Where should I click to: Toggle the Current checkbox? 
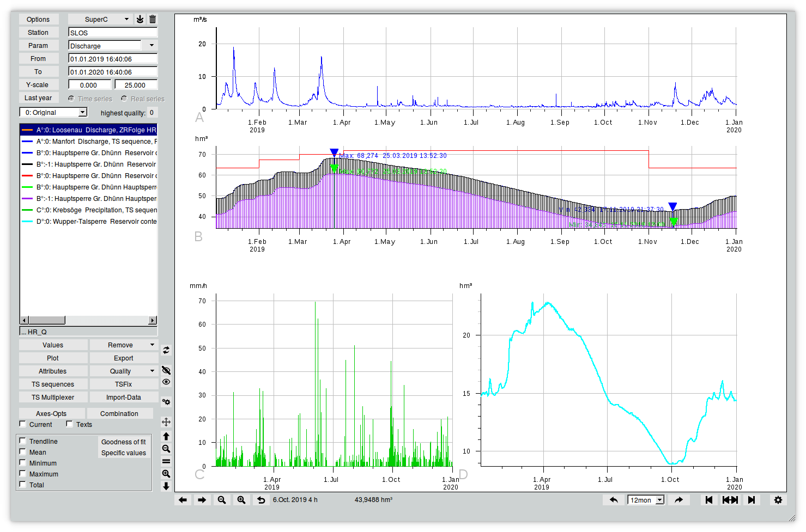(23, 424)
